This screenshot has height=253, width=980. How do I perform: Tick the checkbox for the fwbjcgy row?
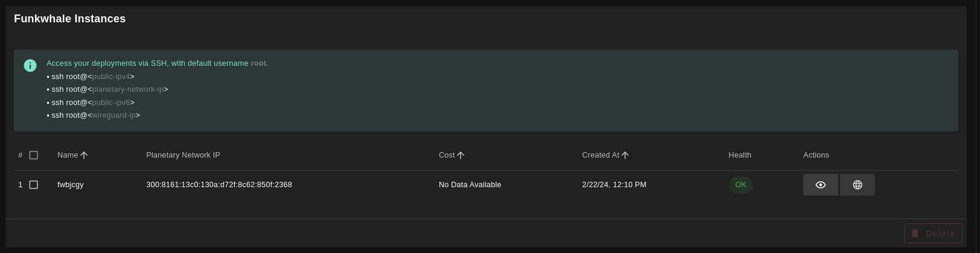pyautogui.click(x=34, y=185)
